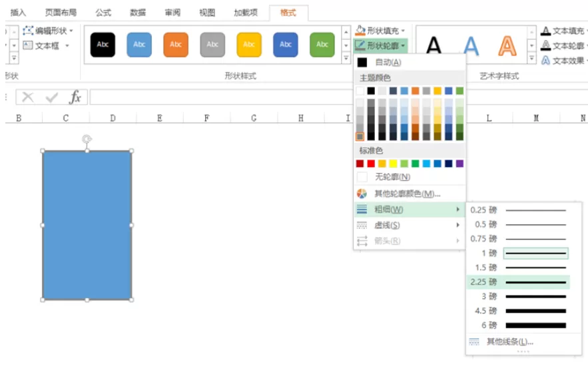The height and width of the screenshot is (366, 588).
Task: Set outline weight to 4.5 磅
Action: [518, 311]
